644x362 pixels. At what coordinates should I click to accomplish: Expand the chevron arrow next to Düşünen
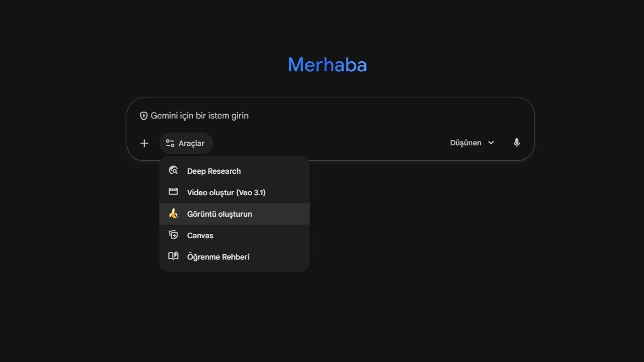pyautogui.click(x=491, y=143)
